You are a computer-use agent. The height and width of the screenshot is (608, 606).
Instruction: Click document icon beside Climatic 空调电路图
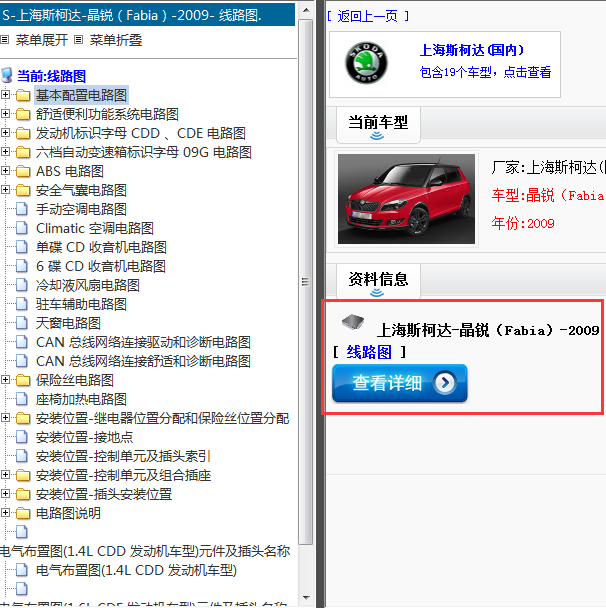pos(22,228)
